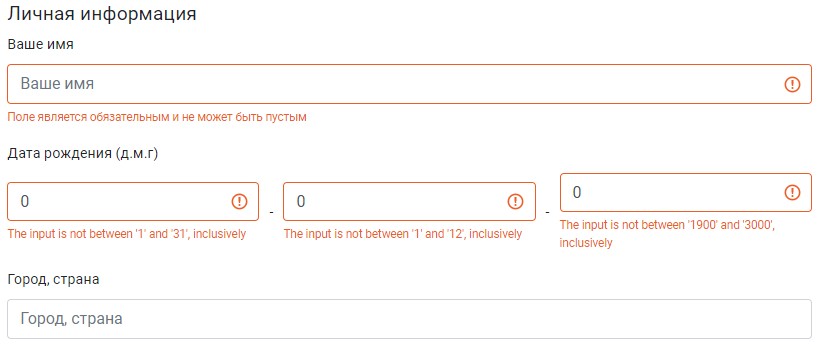Focus the month of birth input
Image resolution: width=825 pixels, height=360 pixels.
(x=409, y=202)
